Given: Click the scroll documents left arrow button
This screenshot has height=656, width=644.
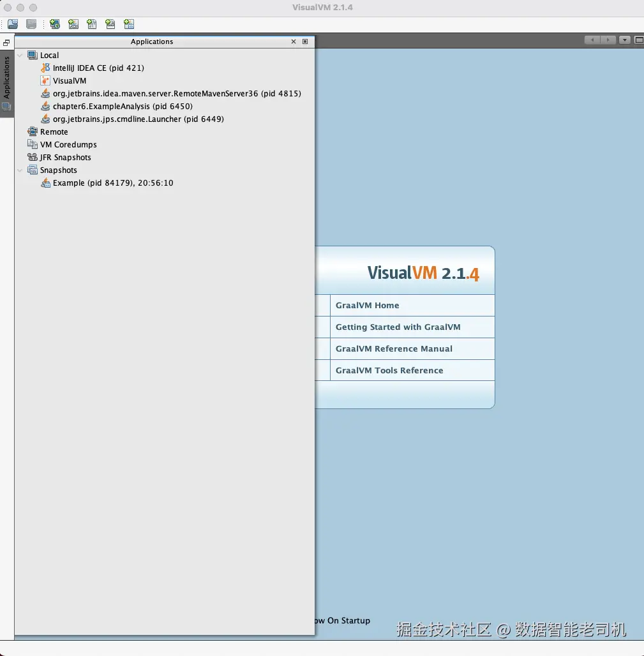Looking at the screenshot, I should (x=592, y=40).
